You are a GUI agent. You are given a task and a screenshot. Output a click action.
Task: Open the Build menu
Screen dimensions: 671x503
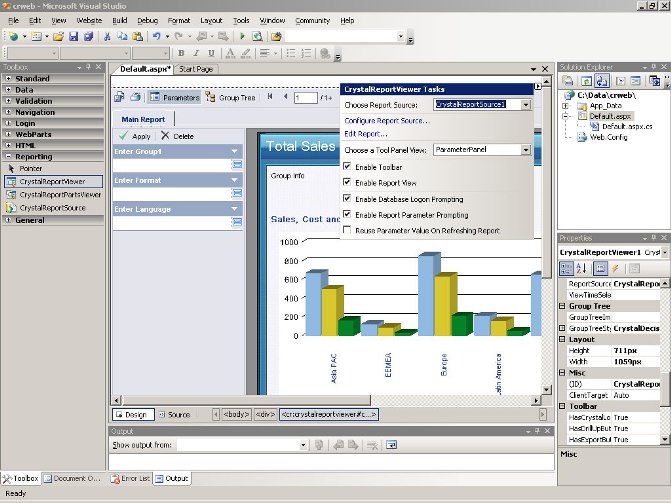tap(120, 20)
